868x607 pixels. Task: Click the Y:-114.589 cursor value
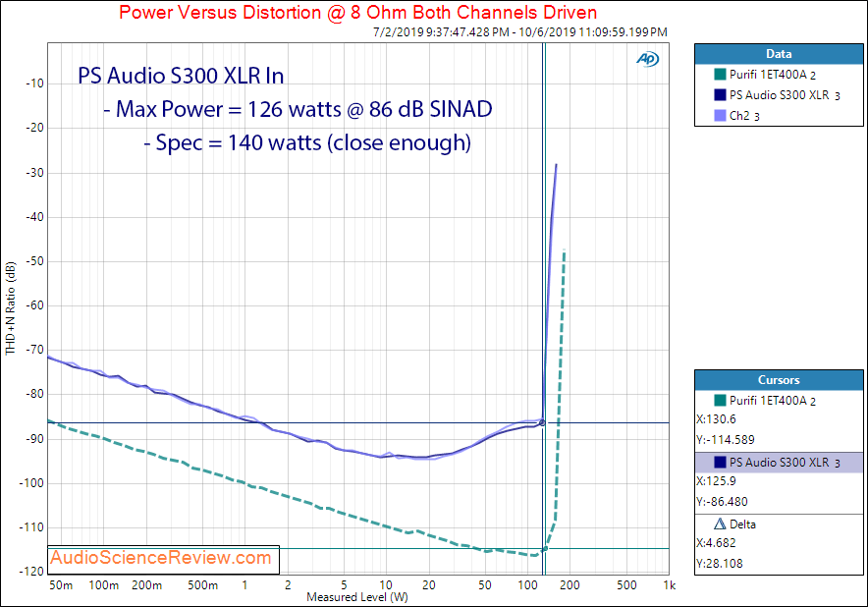click(x=726, y=440)
